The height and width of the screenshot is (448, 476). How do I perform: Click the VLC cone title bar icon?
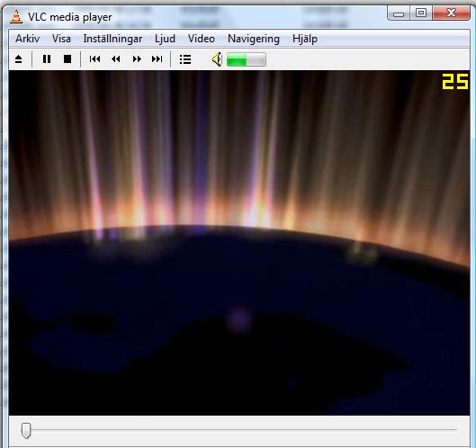(x=16, y=17)
